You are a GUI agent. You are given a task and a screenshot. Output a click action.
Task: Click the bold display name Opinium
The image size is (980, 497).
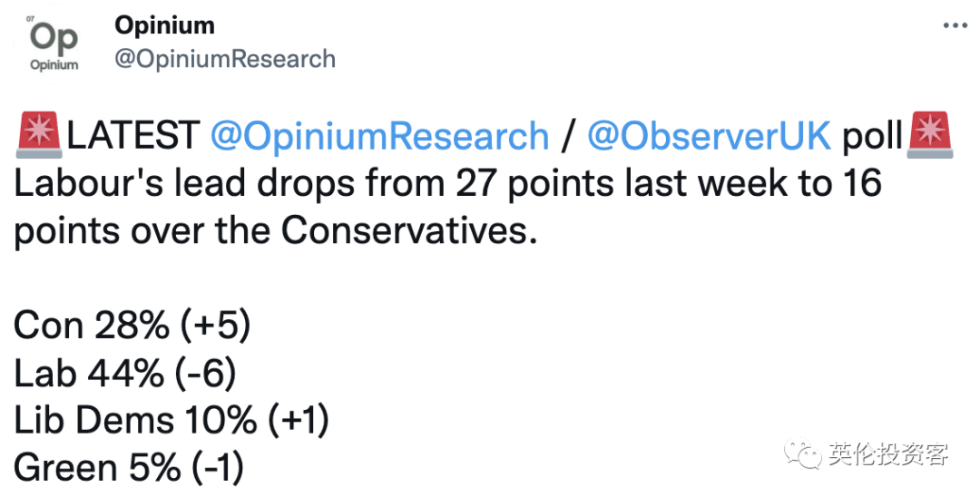[x=164, y=25]
